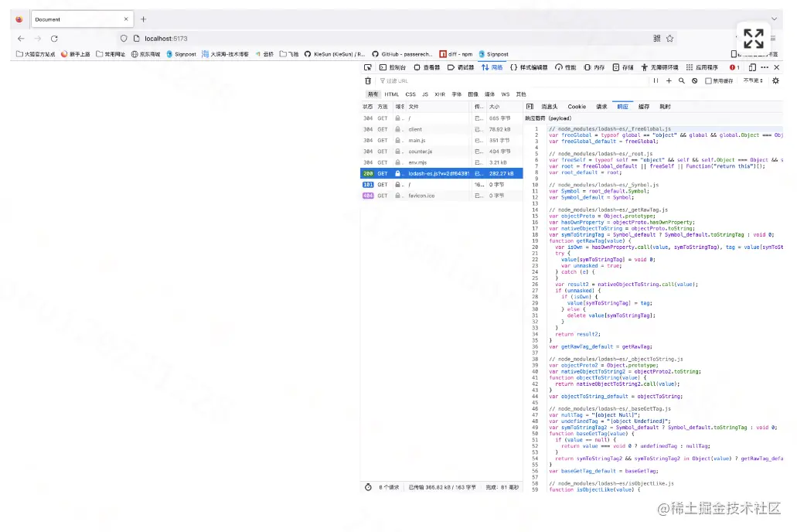Click the 101 status GET row
Image resolution: width=797 pixels, height=532 pixels.
(441, 185)
